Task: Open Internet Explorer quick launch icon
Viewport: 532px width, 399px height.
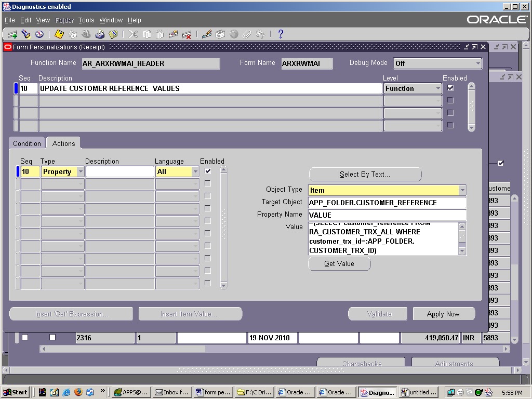Action: tap(66, 392)
